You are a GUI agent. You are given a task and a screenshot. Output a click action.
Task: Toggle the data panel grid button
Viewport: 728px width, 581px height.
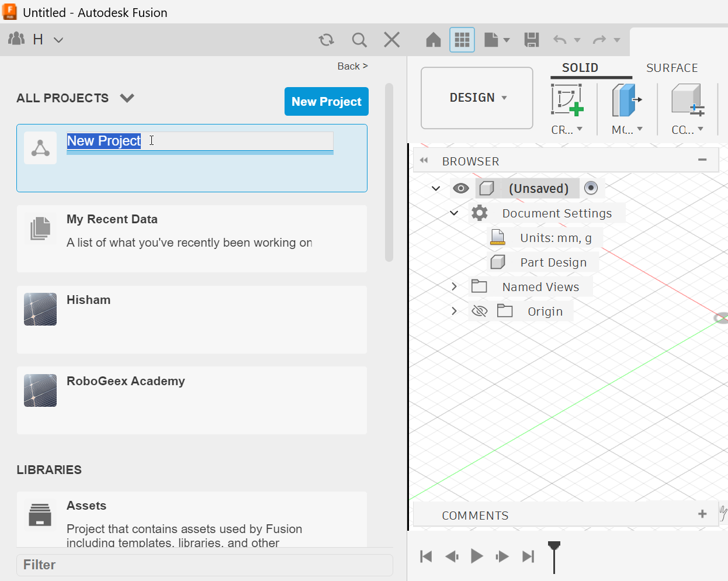[x=462, y=40]
